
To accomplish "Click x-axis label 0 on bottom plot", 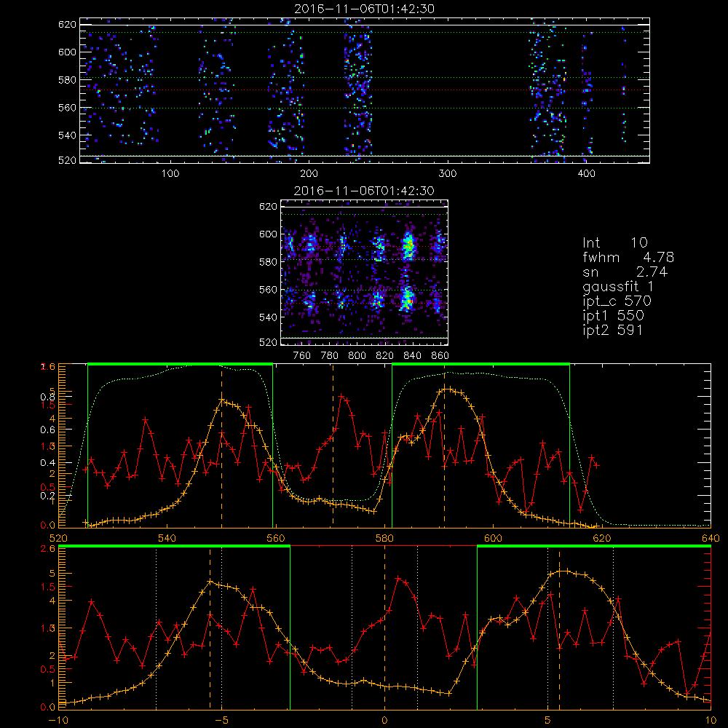I will pos(384,720).
